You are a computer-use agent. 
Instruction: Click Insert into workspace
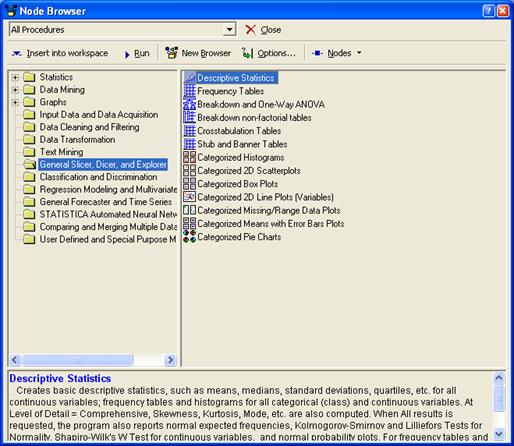[x=60, y=53]
